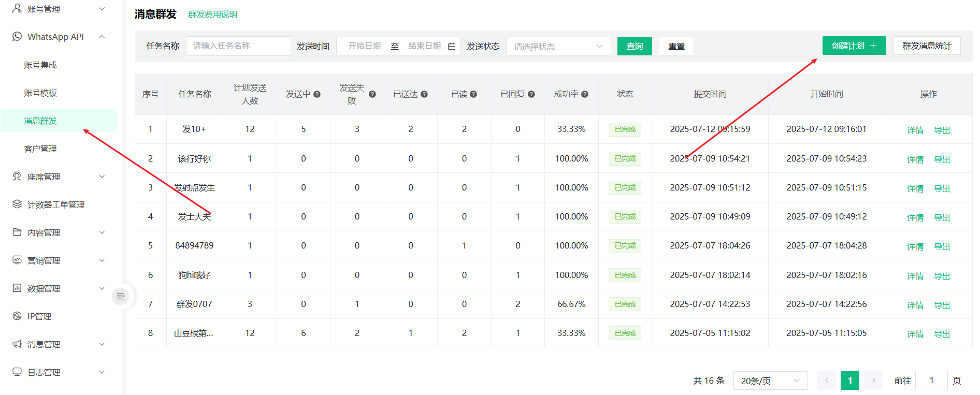
Task: Go to next page arrow
Action: pyautogui.click(x=873, y=381)
